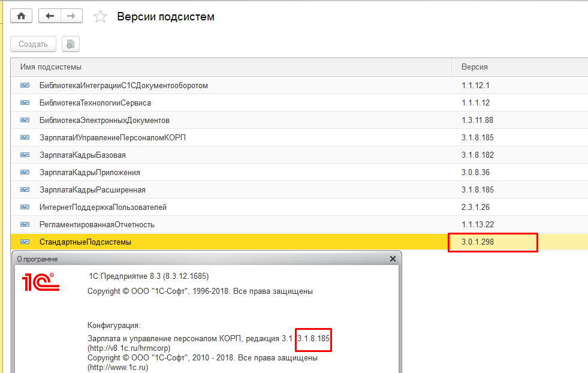This screenshot has height=373, width=588.
Task: Close the О программе dialog
Action: pyautogui.click(x=393, y=259)
